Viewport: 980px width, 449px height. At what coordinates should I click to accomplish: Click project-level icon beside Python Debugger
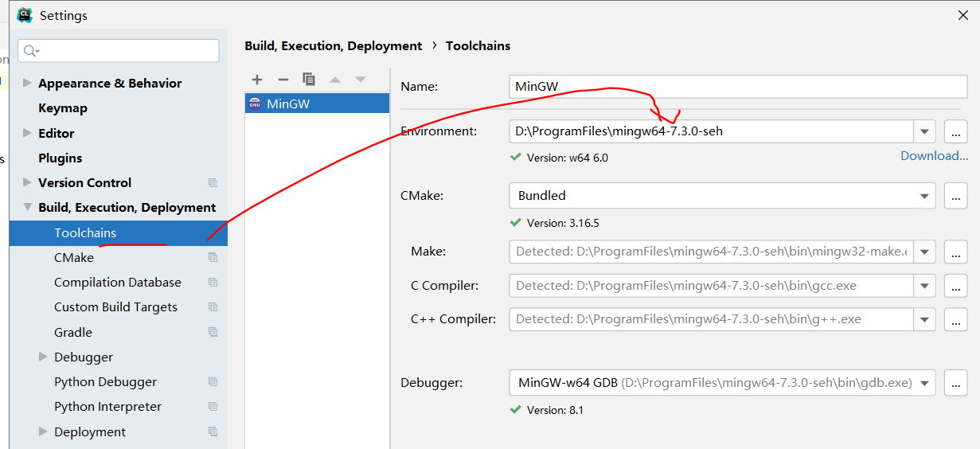(213, 382)
